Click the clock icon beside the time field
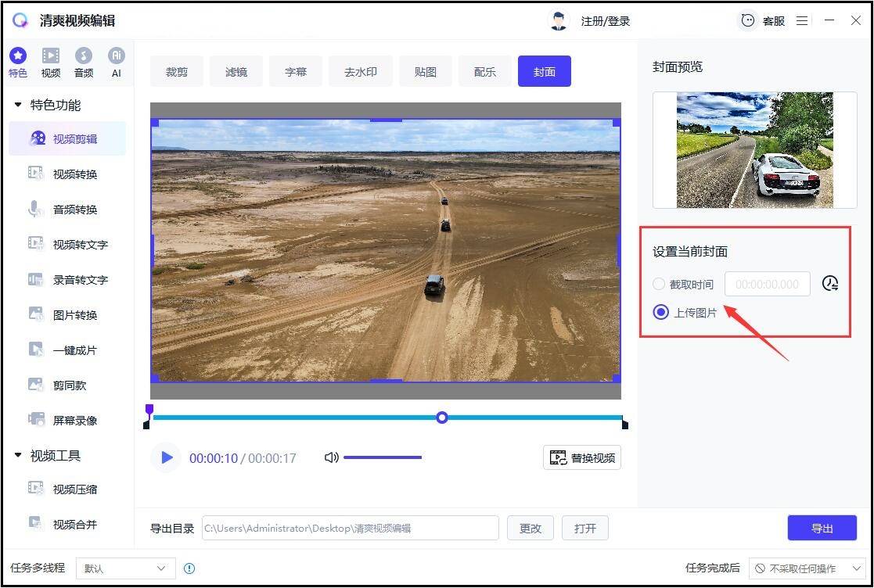 pos(832,284)
